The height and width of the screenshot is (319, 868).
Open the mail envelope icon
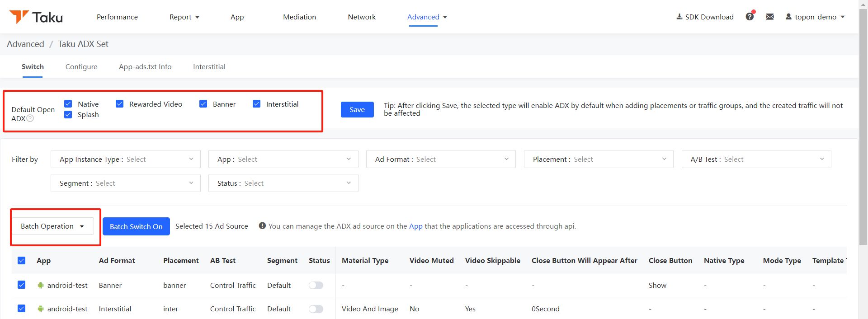(x=770, y=17)
